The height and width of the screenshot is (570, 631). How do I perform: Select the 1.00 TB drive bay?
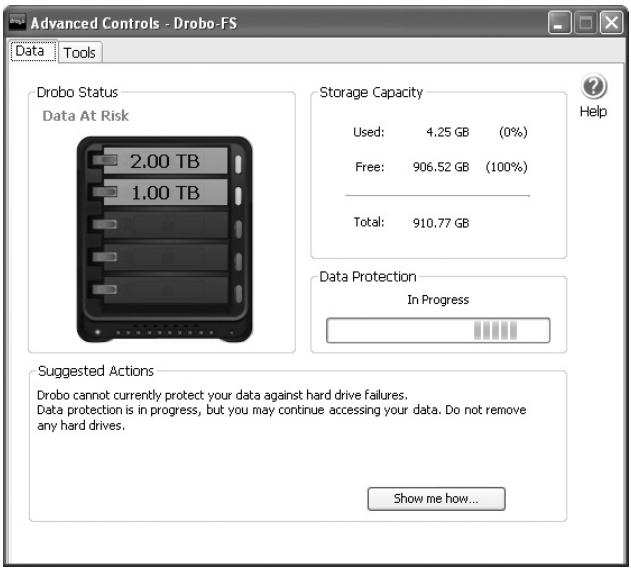165,192
